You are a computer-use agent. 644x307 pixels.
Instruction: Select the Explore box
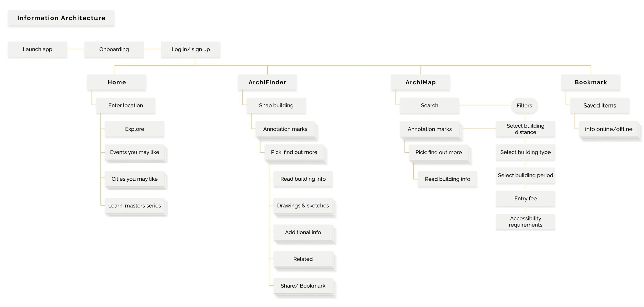click(x=135, y=129)
